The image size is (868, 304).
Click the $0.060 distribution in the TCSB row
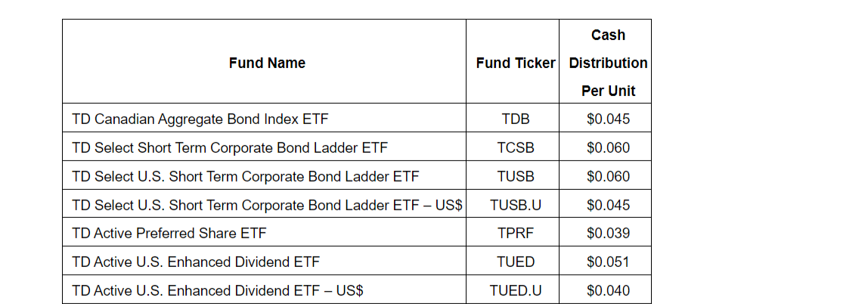[x=608, y=147]
